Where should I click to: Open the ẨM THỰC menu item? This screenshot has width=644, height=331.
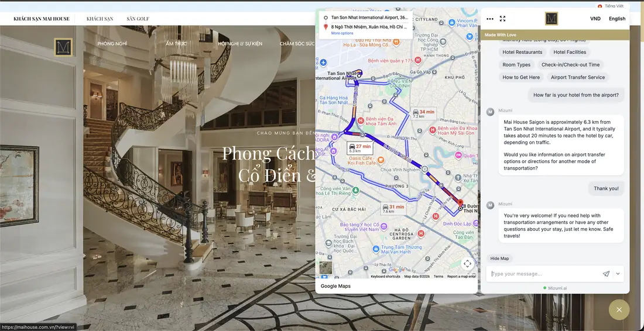coord(176,44)
